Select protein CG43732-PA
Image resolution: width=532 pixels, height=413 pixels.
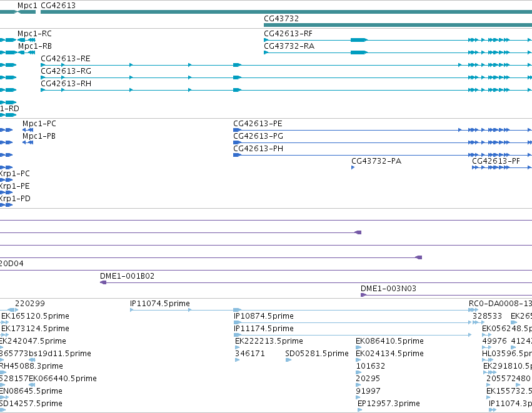(376, 161)
